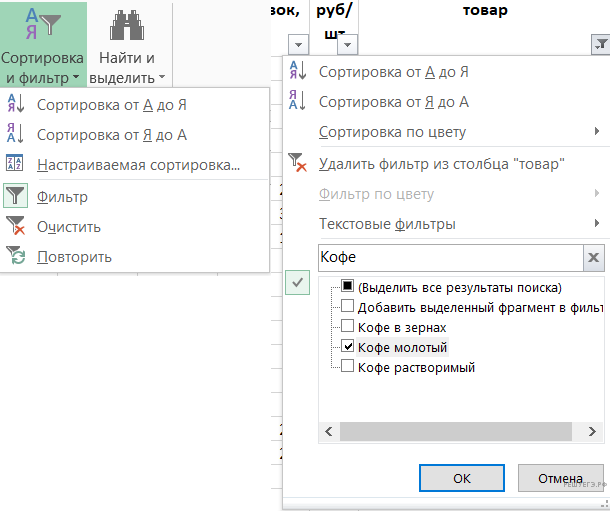Toggle the select all search results checkbox
611x511 pixels.
(x=348, y=287)
